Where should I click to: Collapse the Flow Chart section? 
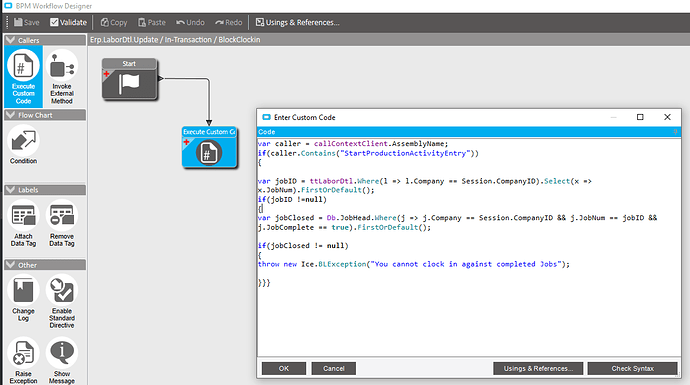tap(11, 115)
